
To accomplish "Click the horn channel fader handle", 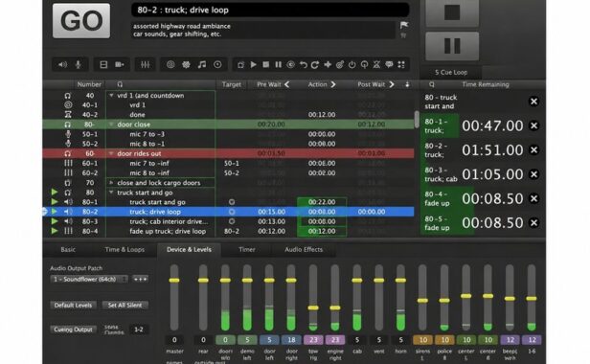I will pos(400,280).
